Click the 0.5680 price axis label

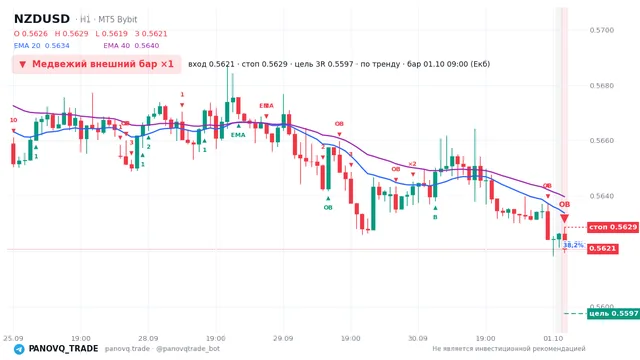[602, 86]
